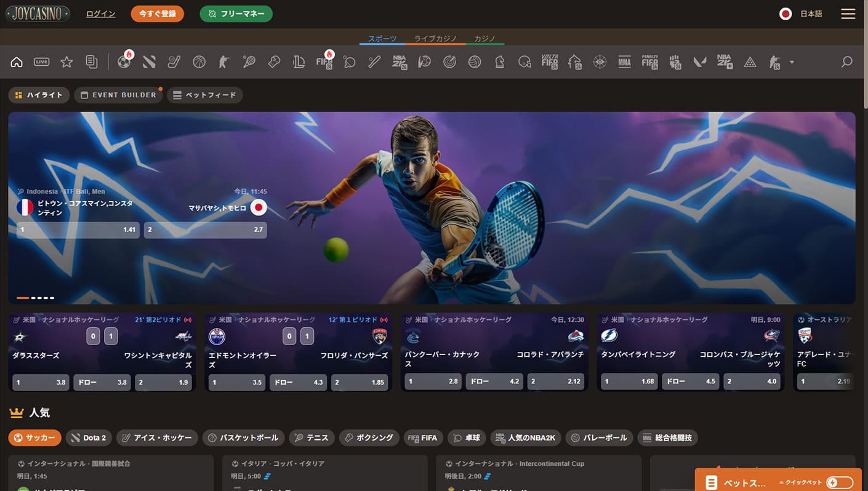Click the 今すぐ登録 register button

point(157,14)
